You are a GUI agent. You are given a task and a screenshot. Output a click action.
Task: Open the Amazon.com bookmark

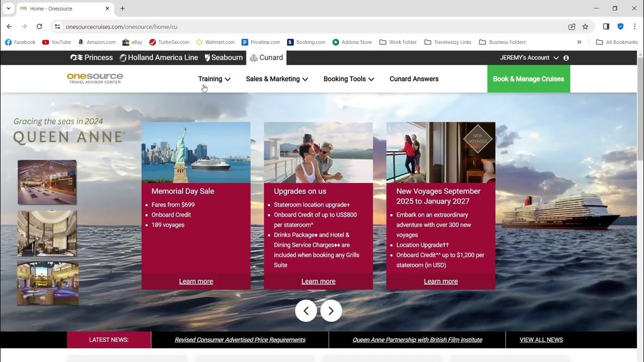[96, 42]
